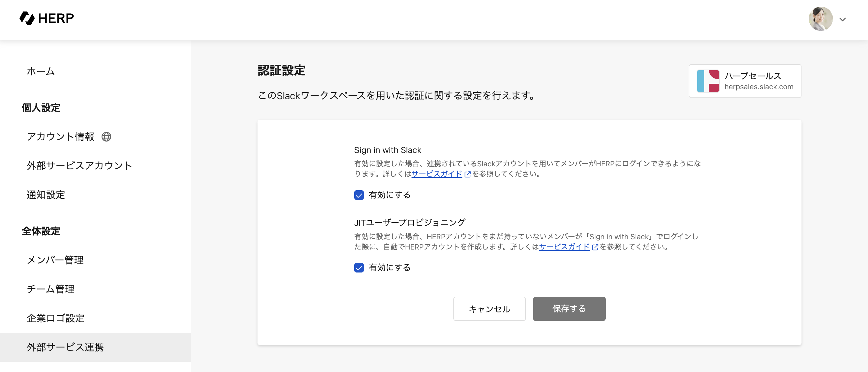The height and width of the screenshot is (372, 868).
Task: Click the キャンセル button
Action: (489, 308)
